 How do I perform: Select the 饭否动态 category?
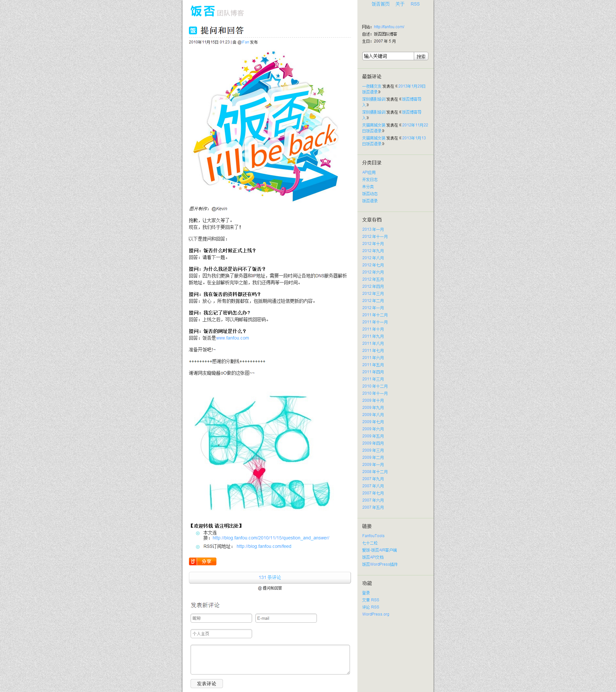point(370,194)
